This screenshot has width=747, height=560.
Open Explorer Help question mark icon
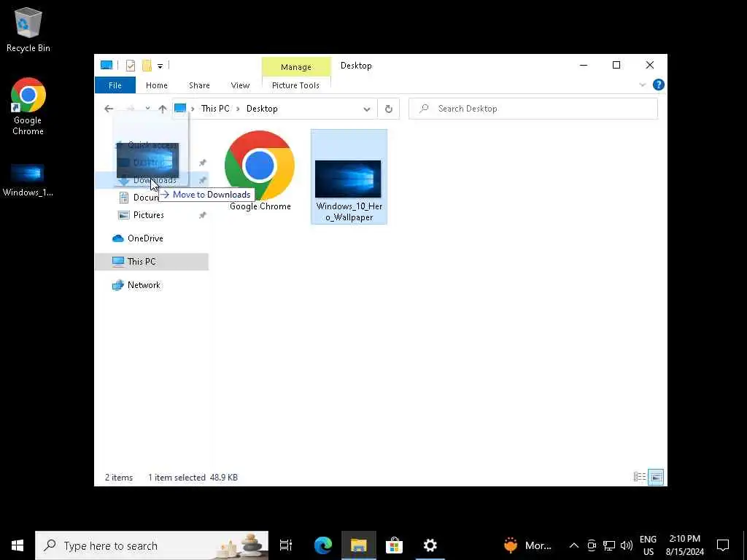(x=659, y=85)
